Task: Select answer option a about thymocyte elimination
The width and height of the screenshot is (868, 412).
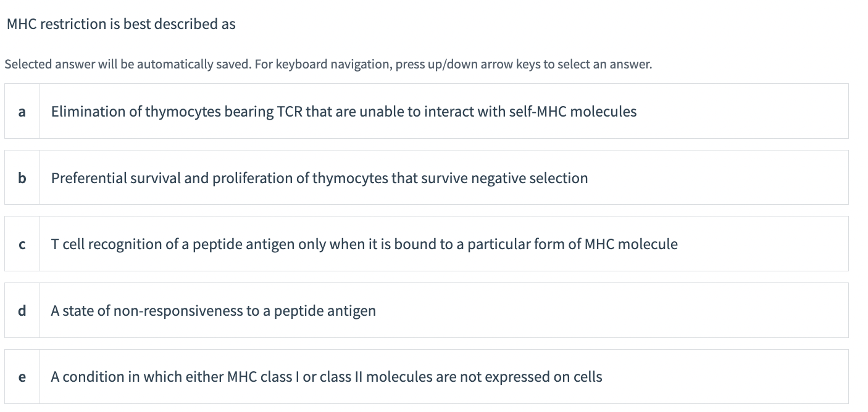Action: tap(344, 112)
